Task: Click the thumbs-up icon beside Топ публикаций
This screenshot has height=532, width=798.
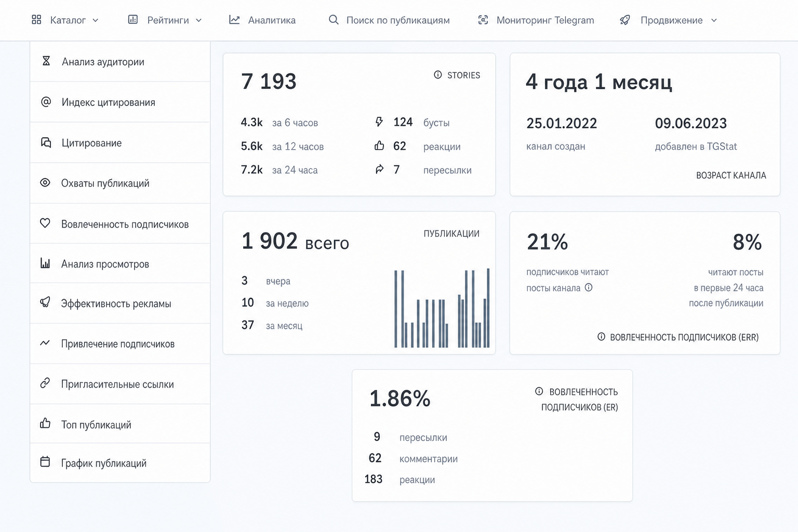Action: click(x=45, y=423)
